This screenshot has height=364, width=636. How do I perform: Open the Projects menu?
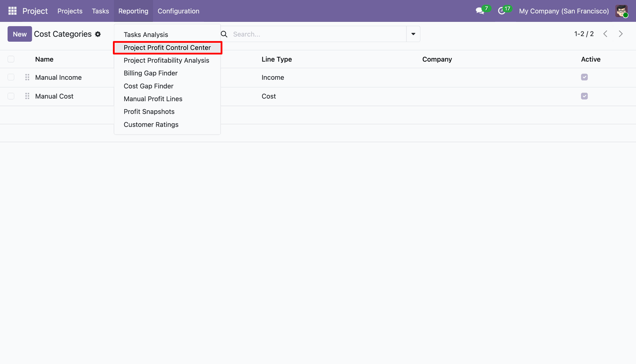70,11
